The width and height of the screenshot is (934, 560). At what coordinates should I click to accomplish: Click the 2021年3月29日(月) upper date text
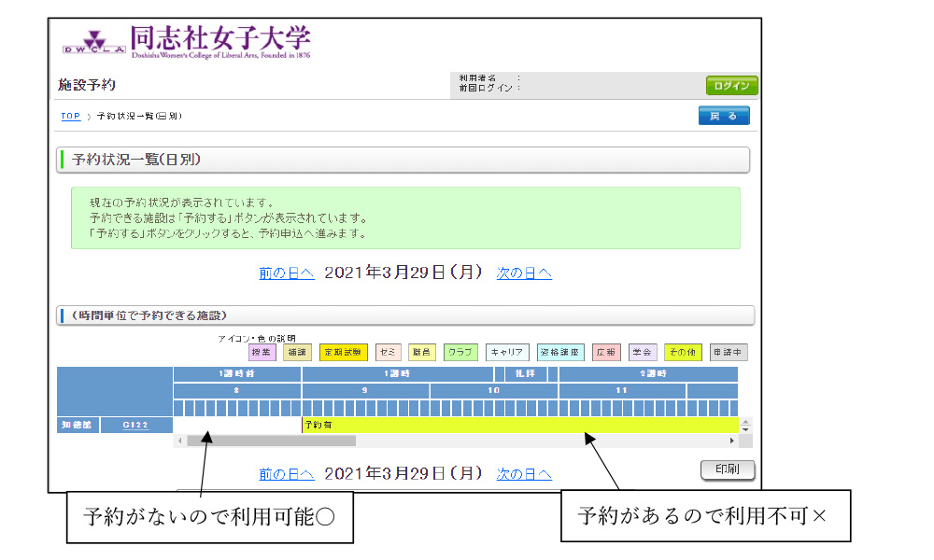coord(403,273)
